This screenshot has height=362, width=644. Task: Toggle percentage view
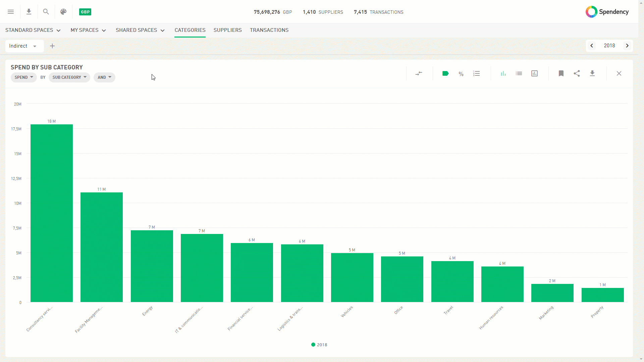click(x=461, y=74)
